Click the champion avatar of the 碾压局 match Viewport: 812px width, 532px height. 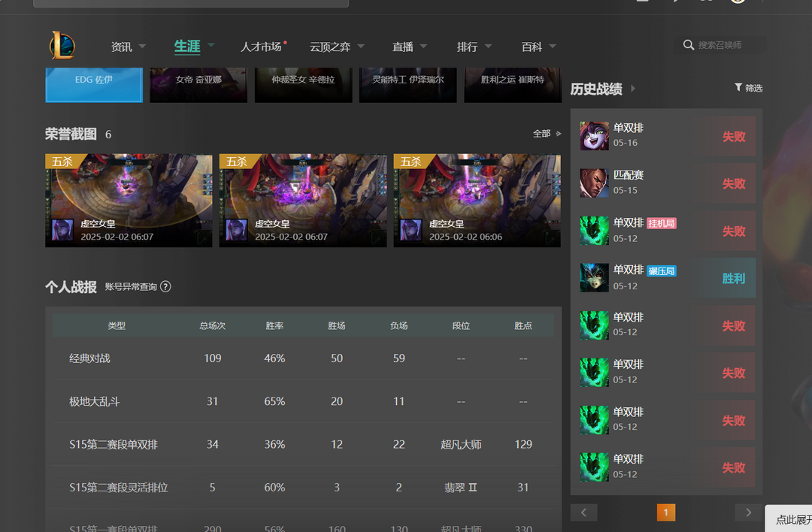click(594, 277)
